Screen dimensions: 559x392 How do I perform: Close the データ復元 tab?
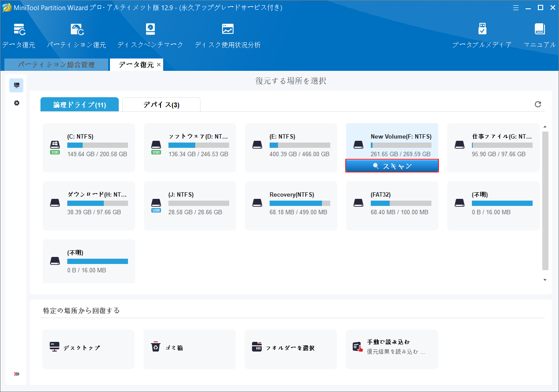(x=159, y=65)
